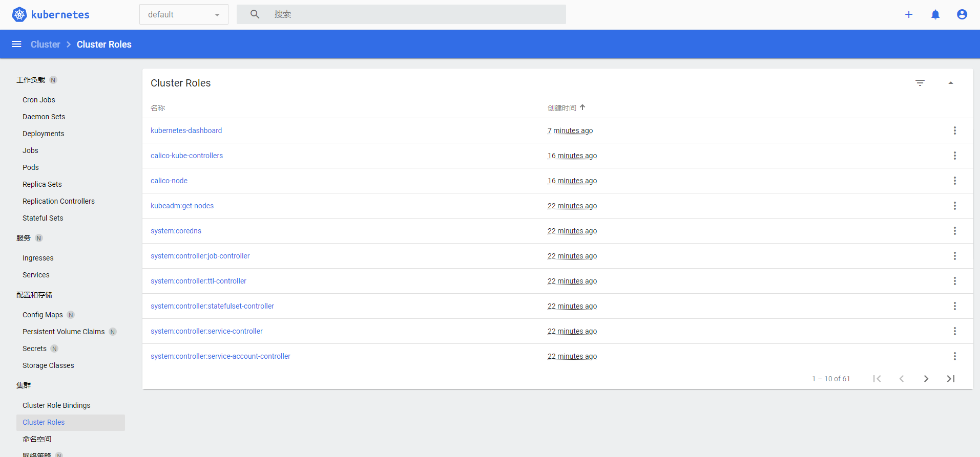Collapse the Cluster Roles card
Viewport: 980px width, 457px height.
coord(951,83)
